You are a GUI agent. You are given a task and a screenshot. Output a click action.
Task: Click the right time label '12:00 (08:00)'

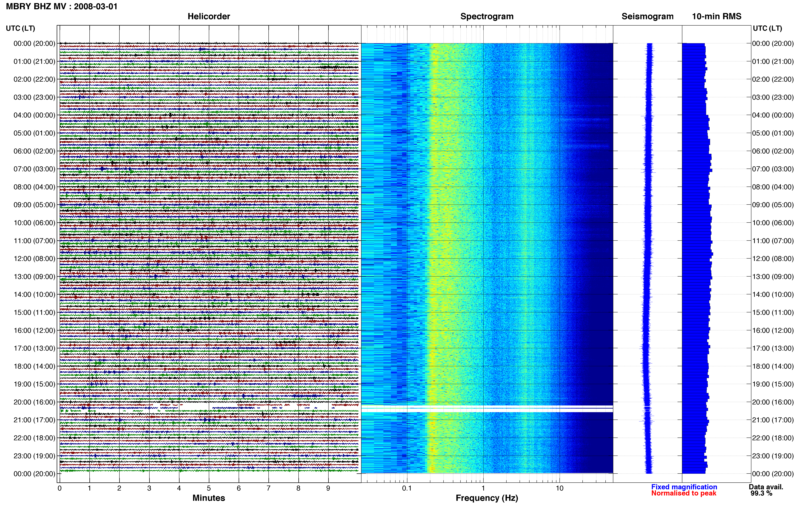(x=773, y=259)
